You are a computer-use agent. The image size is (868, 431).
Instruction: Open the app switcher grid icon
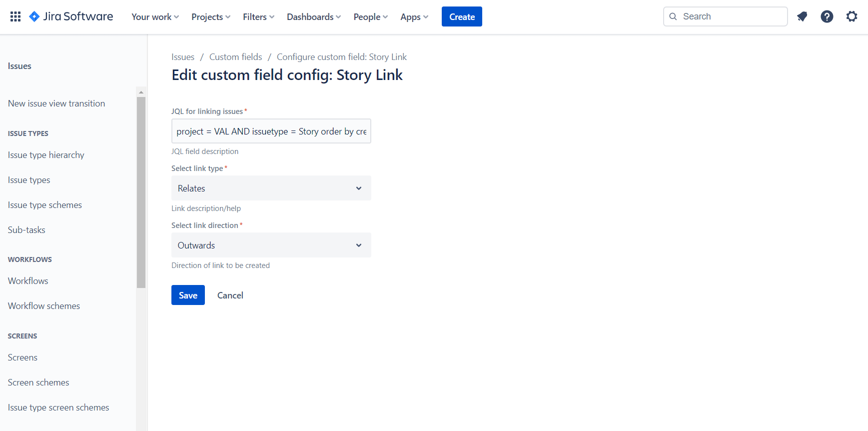click(15, 16)
